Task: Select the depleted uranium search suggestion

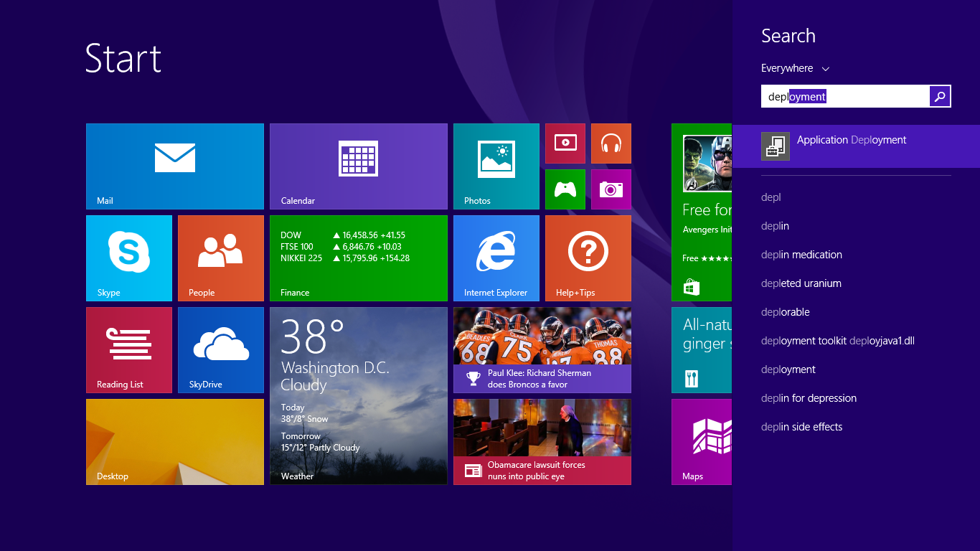Action: 801,283
